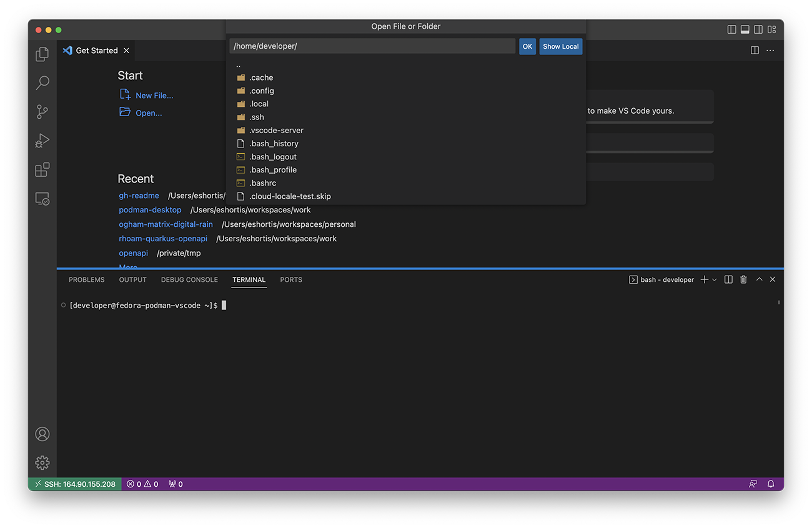Click the forwarded ports status item
Image resolution: width=812 pixels, height=528 pixels.
(x=176, y=484)
